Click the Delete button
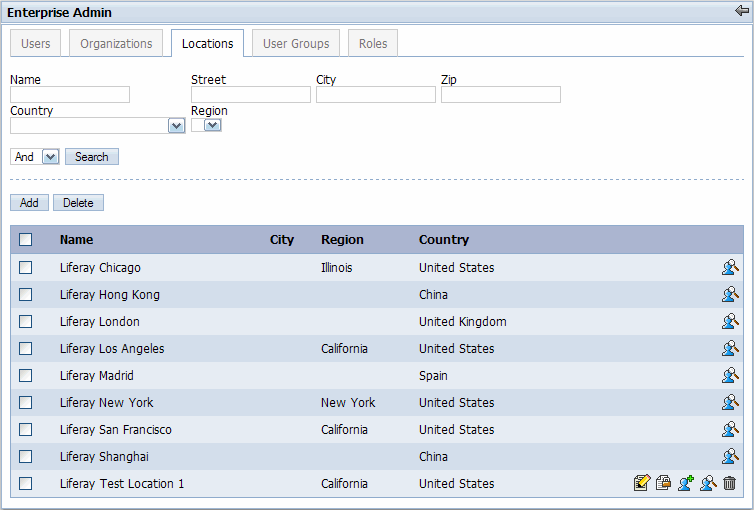Image resolution: width=754 pixels, height=510 pixels. pyautogui.click(x=78, y=202)
